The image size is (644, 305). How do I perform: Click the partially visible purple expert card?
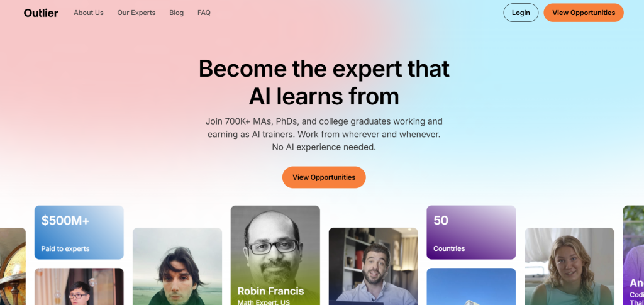tap(633, 255)
